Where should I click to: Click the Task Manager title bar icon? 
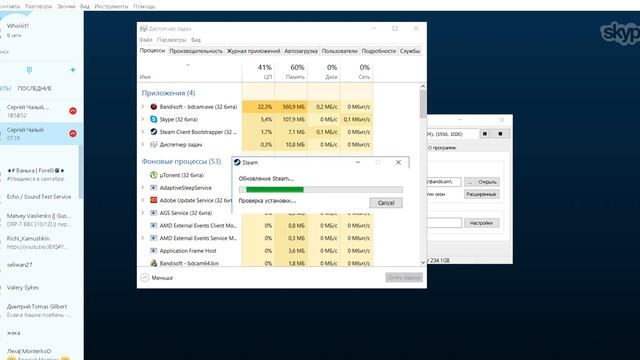143,29
